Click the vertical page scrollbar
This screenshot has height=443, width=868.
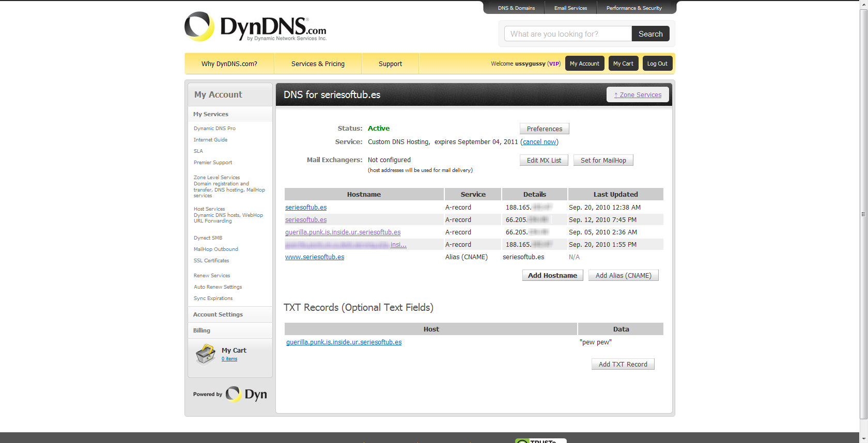click(863, 214)
